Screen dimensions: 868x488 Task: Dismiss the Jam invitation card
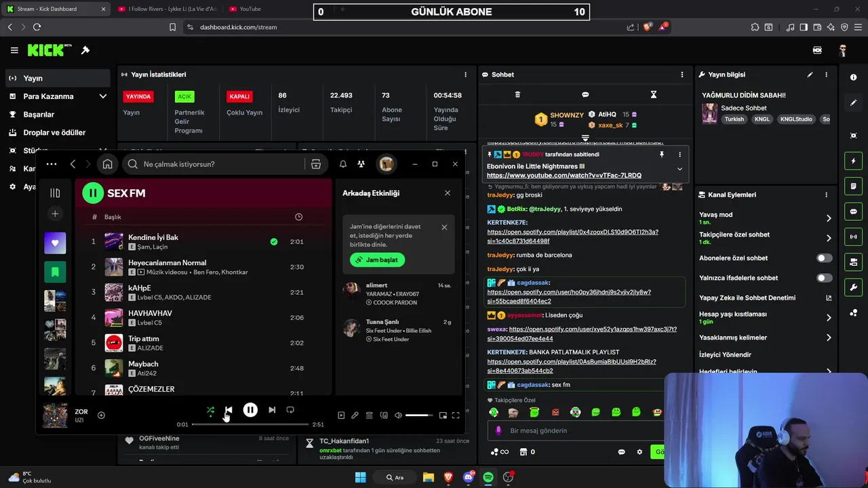[x=444, y=227]
